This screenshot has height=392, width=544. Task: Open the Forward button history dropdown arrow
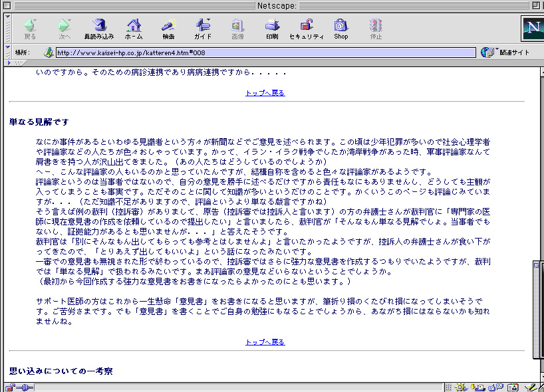pos(70,21)
